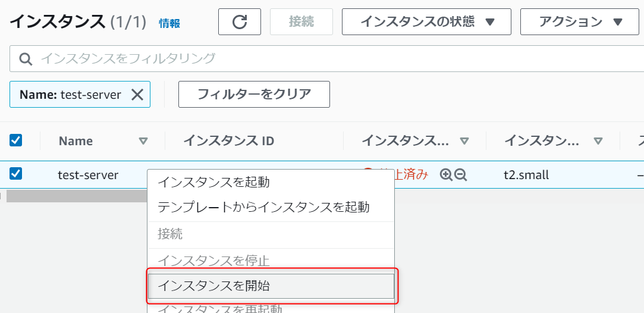Image resolution: width=644 pixels, height=313 pixels.
Task: Click the フィルターをクリア button
Action: coord(254,95)
